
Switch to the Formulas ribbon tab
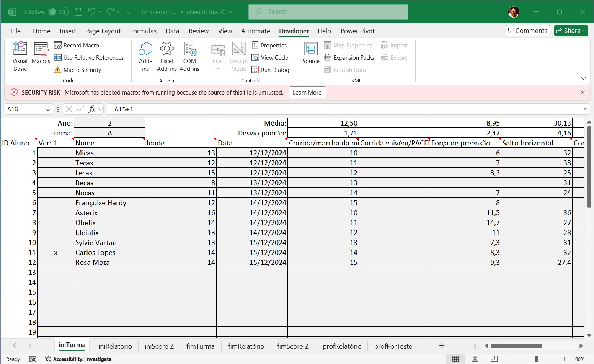pos(143,31)
